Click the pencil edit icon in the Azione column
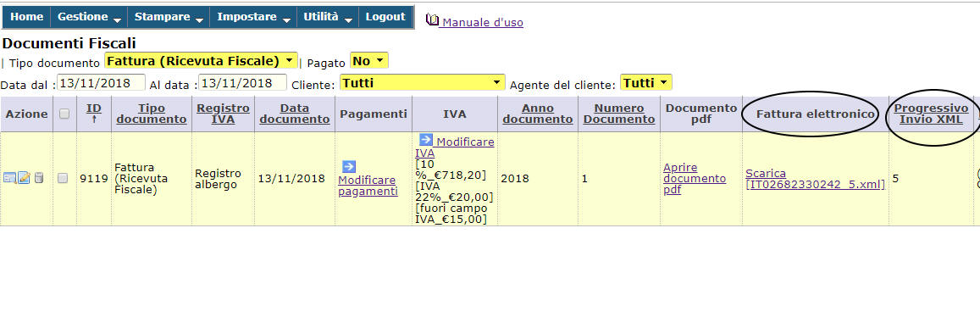The image size is (980, 317). tap(25, 178)
